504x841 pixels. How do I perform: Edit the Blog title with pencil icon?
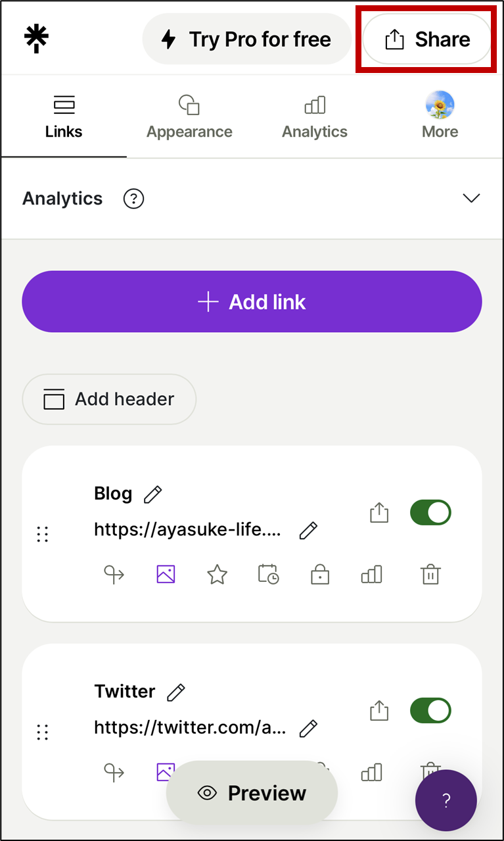(x=153, y=494)
